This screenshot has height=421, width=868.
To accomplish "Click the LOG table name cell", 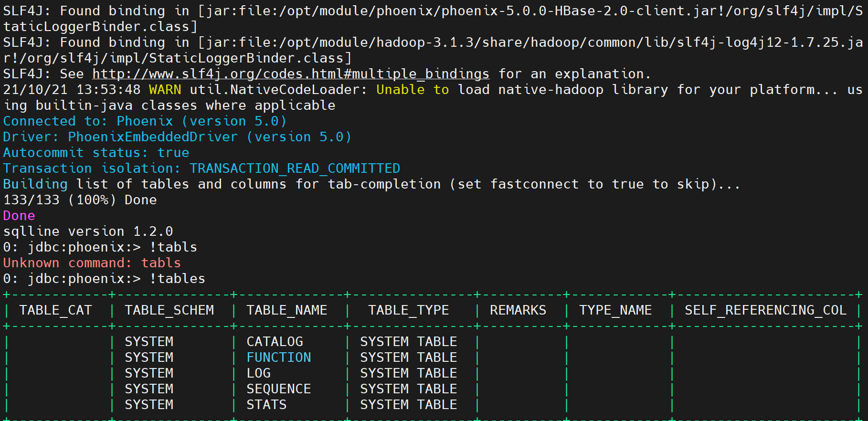I will pyautogui.click(x=258, y=373).
